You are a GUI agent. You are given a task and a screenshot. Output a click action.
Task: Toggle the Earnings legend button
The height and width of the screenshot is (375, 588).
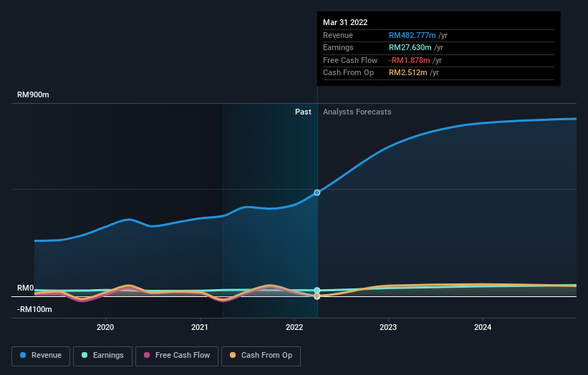pos(102,356)
